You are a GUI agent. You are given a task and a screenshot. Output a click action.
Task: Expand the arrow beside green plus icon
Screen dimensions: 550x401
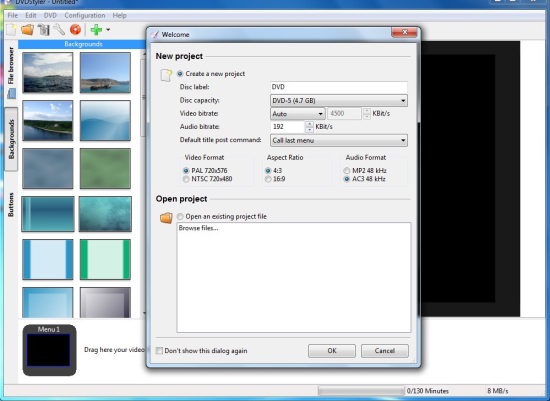point(108,30)
